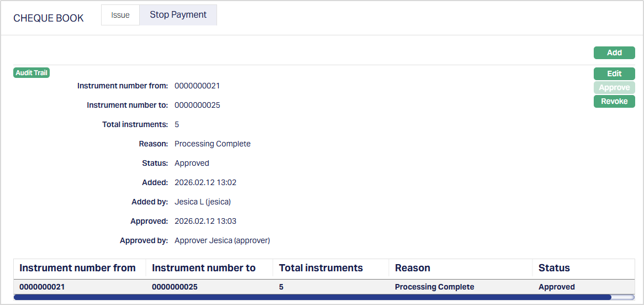The height and width of the screenshot is (305, 644).
Task: Click the Approved cell in table row
Action: (556, 287)
